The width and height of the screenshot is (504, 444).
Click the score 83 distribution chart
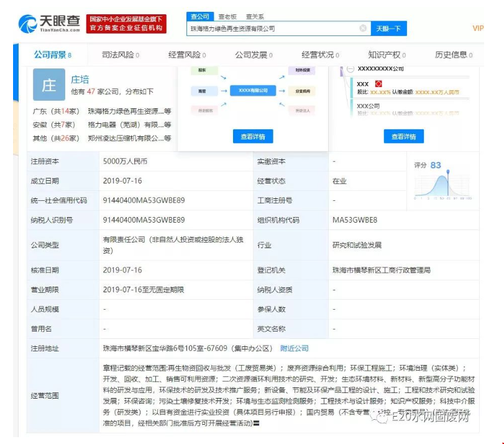point(443,182)
